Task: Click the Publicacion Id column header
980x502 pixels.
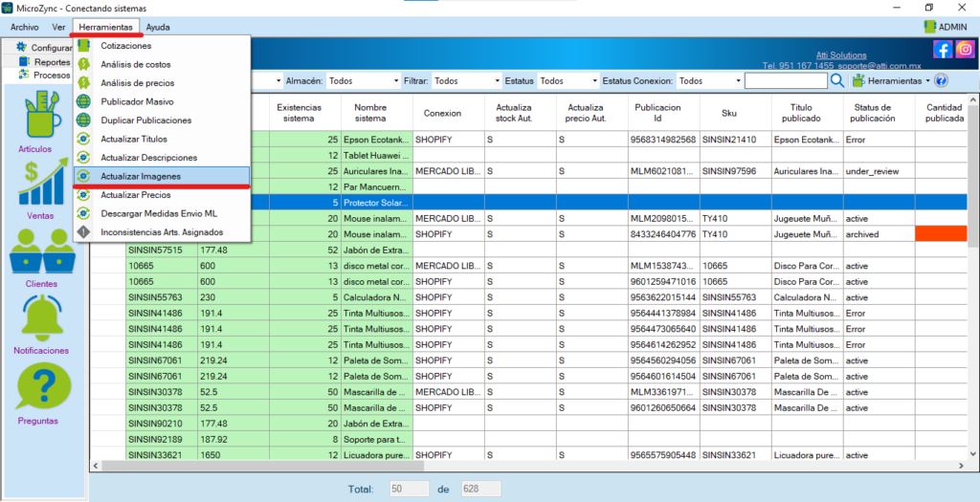Action: click(x=664, y=113)
